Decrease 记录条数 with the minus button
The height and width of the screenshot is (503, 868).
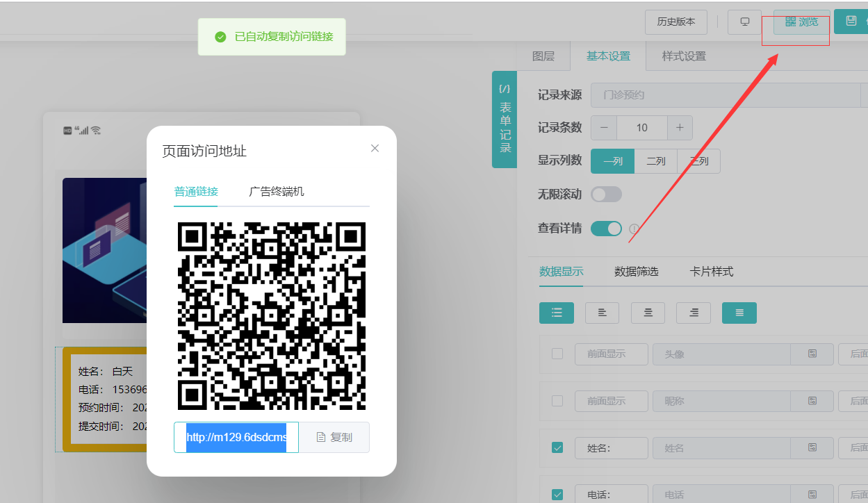(x=603, y=128)
